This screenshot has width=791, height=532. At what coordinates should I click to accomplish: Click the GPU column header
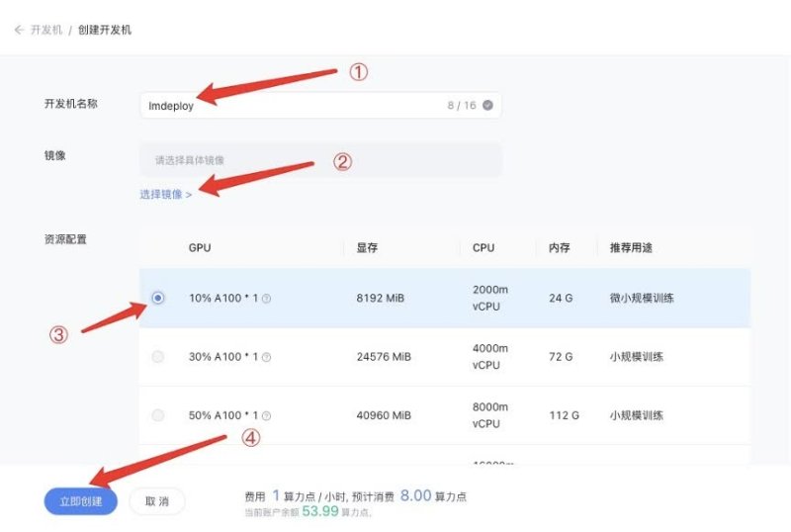click(x=200, y=248)
